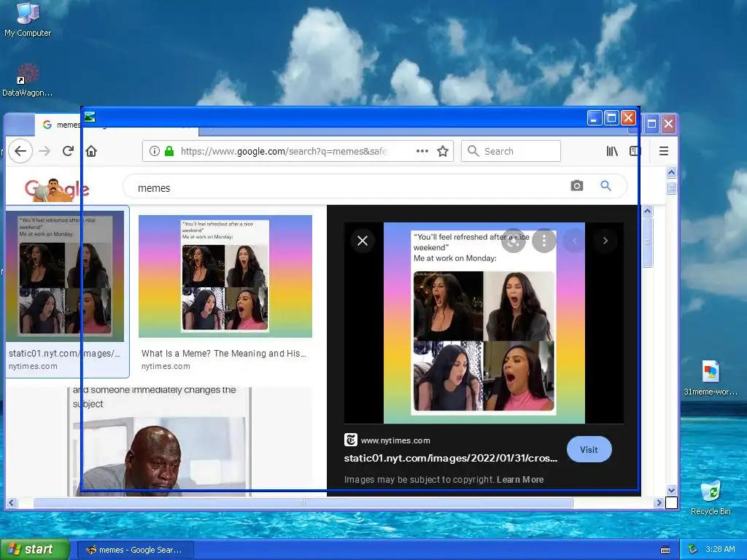The height and width of the screenshot is (560, 747).
Task: Click What Is a Meme? result title
Action: click(224, 354)
